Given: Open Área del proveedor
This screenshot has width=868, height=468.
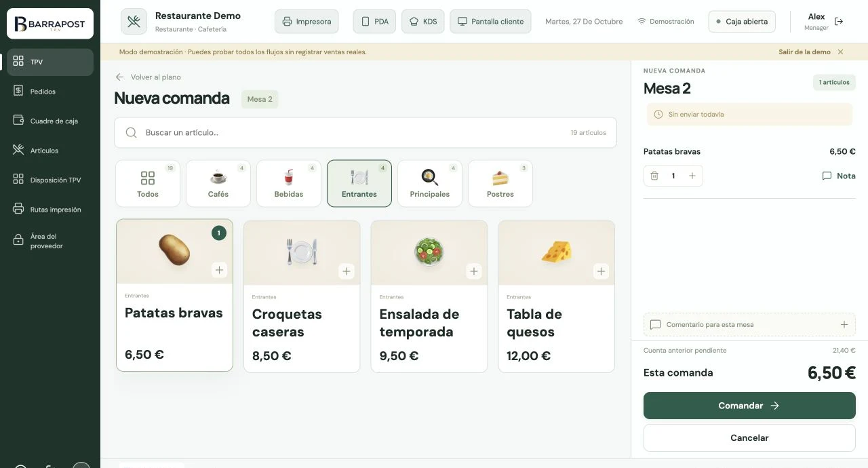Looking at the screenshot, I should click(50, 241).
